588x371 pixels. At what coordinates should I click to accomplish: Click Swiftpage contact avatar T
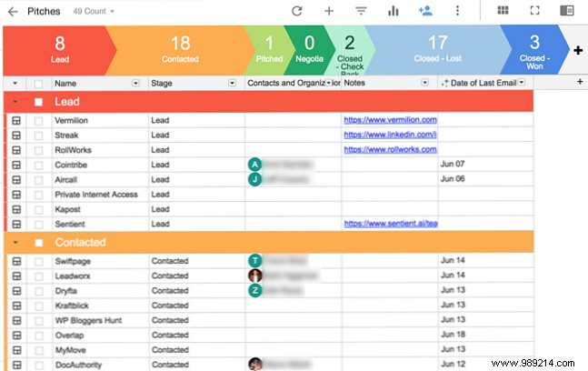(x=255, y=260)
